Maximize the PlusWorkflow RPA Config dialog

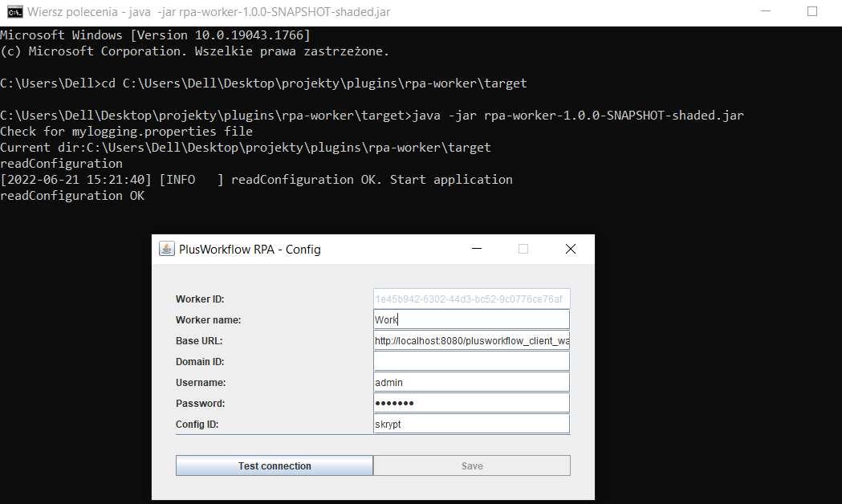click(523, 249)
